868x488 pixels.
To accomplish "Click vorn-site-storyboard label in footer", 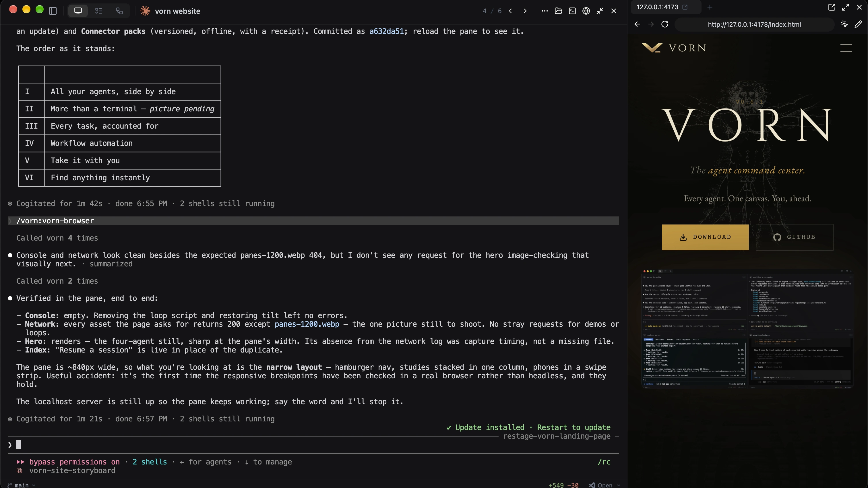I will (x=72, y=470).
